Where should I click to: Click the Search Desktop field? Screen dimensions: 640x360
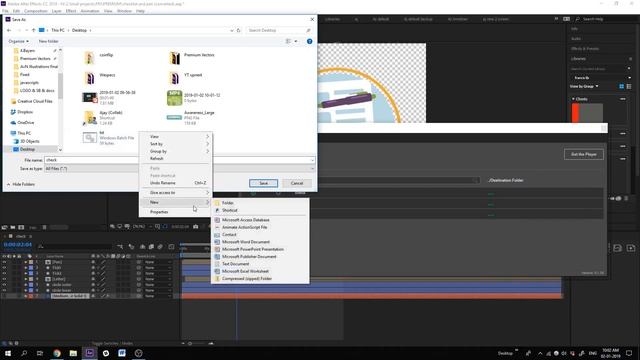pos(279,30)
